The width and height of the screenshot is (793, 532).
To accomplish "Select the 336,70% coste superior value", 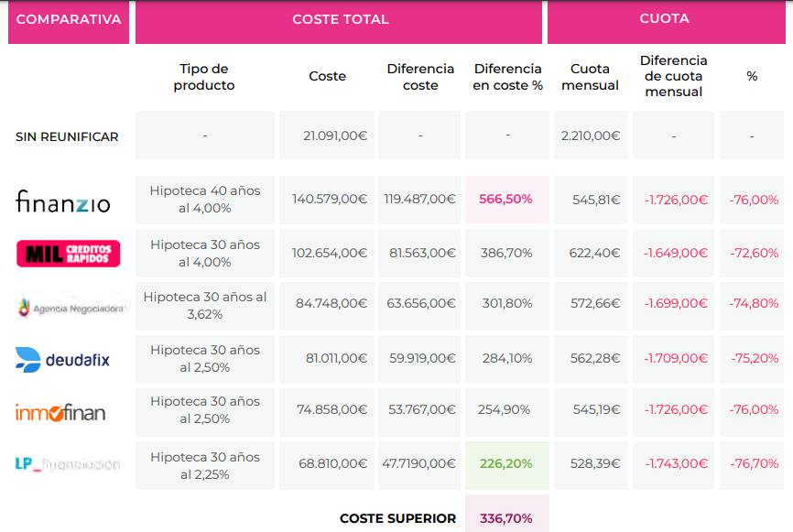I will pyautogui.click(x=506, y=518).
